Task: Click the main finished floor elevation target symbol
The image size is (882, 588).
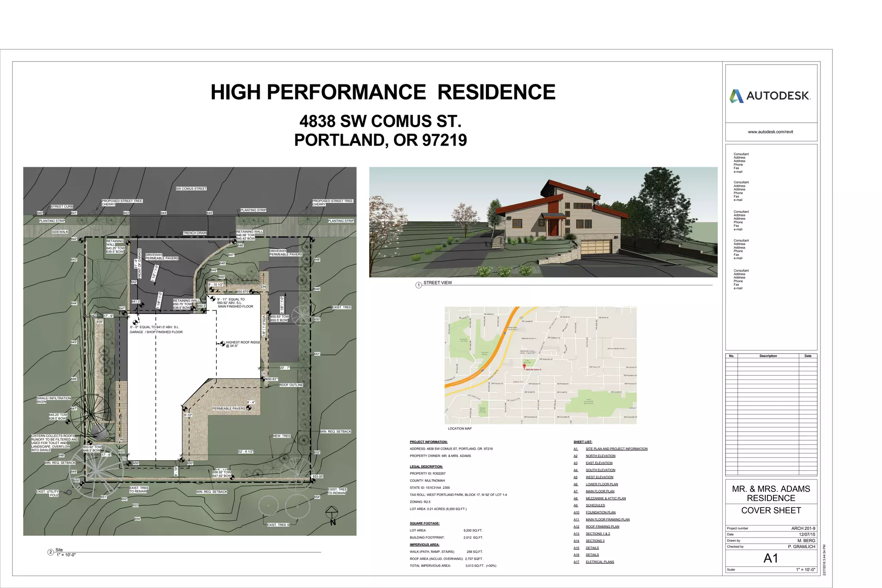Action: 212,298
